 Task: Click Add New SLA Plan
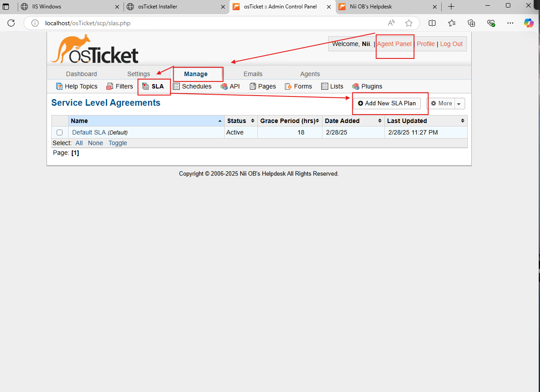pos(387,103)
